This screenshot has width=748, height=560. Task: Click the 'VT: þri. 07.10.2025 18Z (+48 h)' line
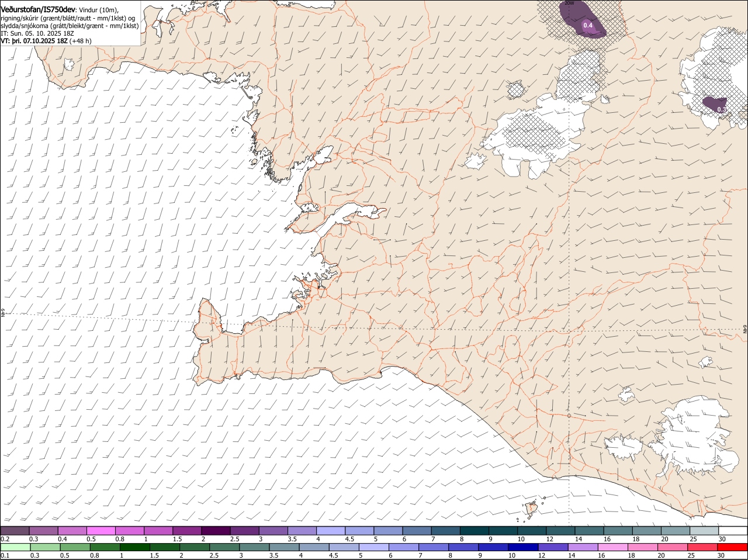click(46, 41)
